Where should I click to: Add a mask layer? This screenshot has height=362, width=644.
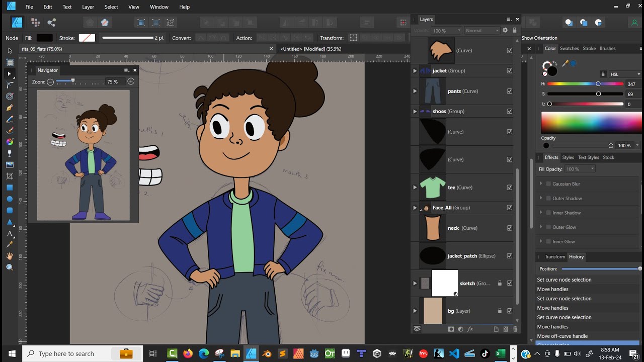tap(451, 329)
